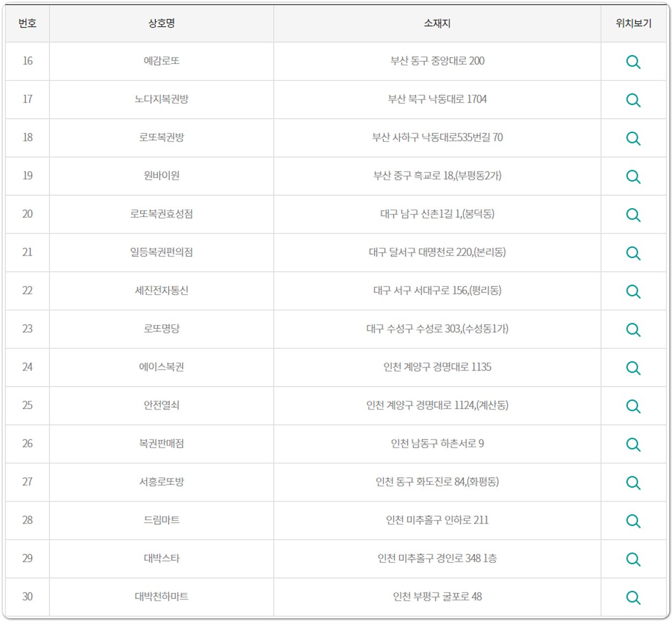Click magnifier icon for 안전열쇠
The height and width of the screenshot is (621, 672).
(633, 406)
